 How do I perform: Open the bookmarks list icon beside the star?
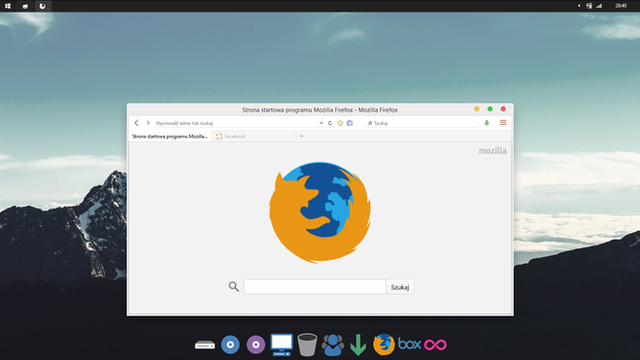350,123
